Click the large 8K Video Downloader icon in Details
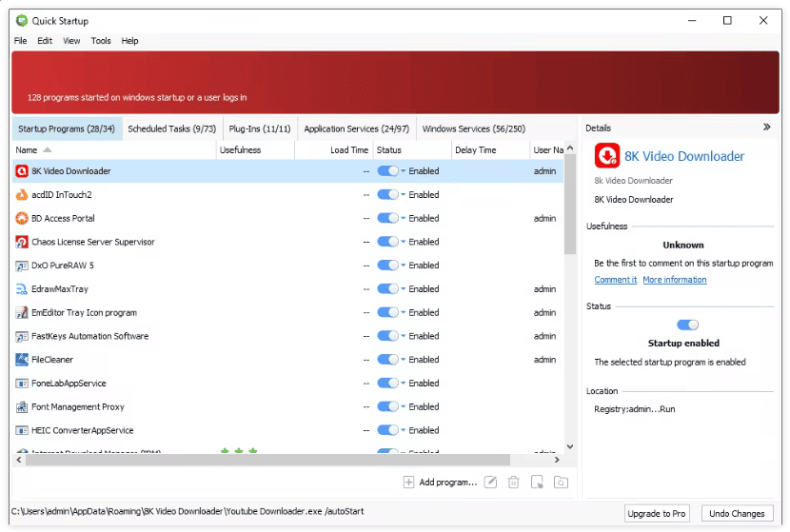This screenshot has height=532, width=790. point(606,156)
